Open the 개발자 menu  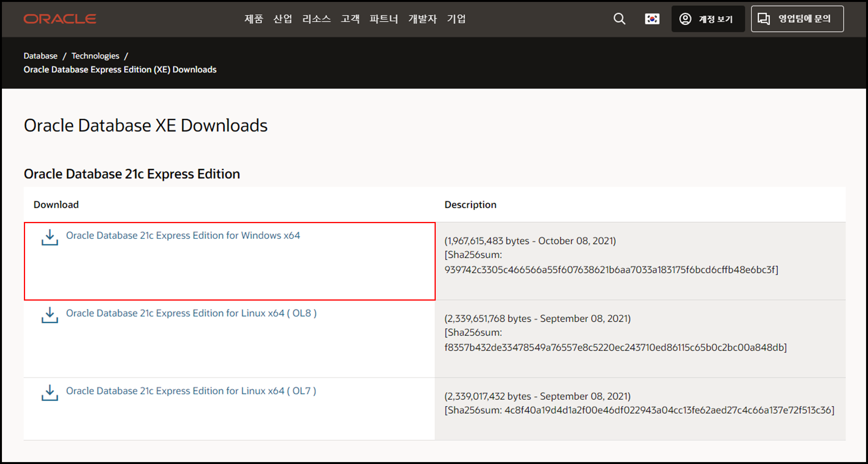(x=423, y=19)
